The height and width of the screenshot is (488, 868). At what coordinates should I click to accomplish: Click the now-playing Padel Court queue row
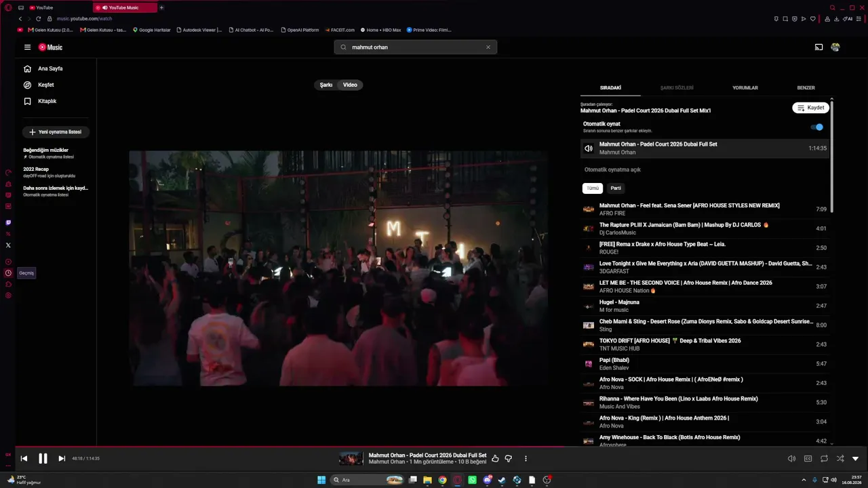[x=705, y=148]
